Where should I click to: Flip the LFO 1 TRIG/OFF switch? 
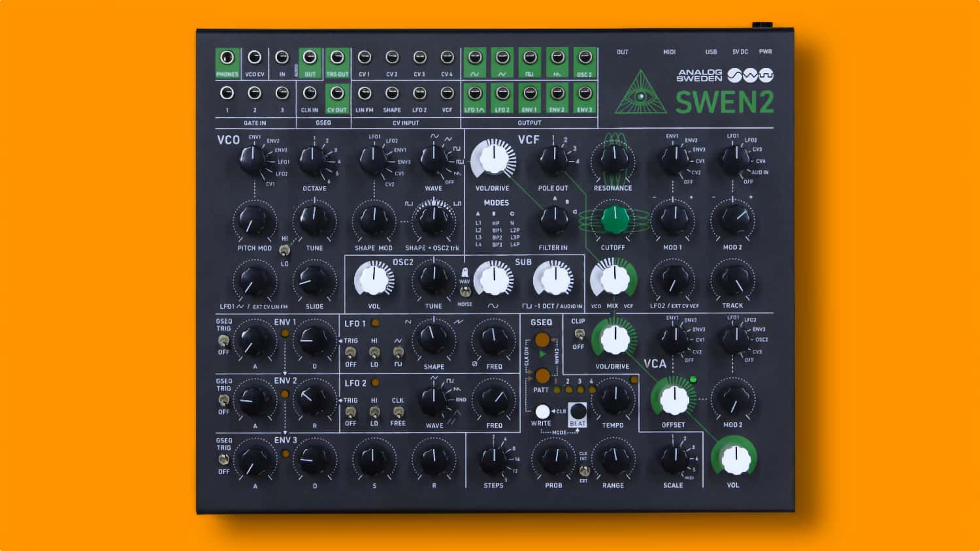351,353
